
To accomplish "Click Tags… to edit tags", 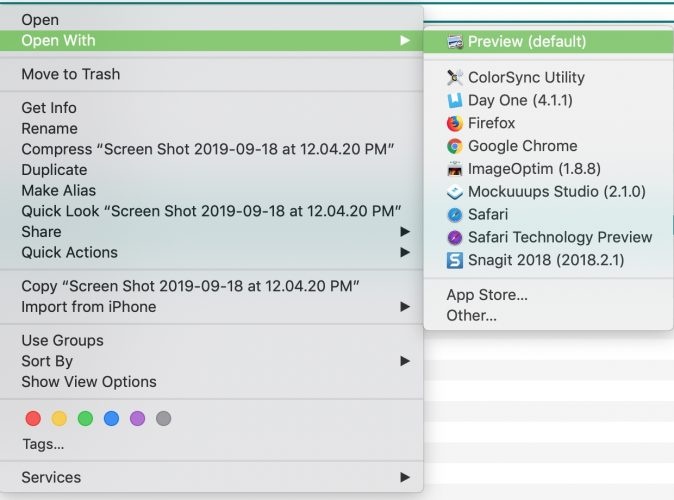I will tap(43, 444).
